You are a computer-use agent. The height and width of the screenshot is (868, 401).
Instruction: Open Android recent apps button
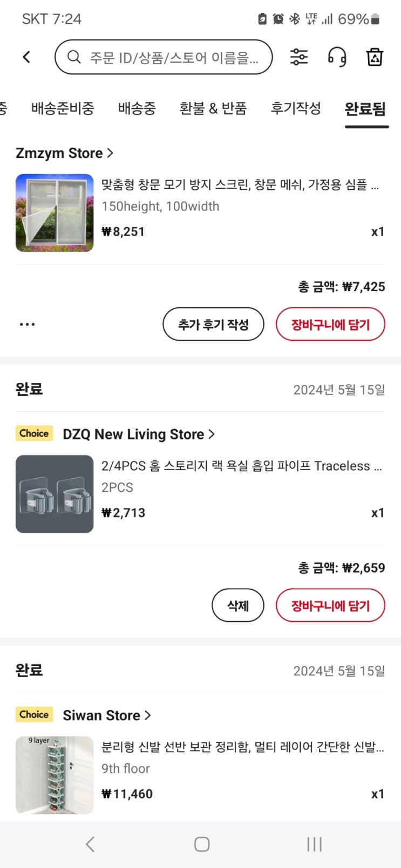coord(314,844)
